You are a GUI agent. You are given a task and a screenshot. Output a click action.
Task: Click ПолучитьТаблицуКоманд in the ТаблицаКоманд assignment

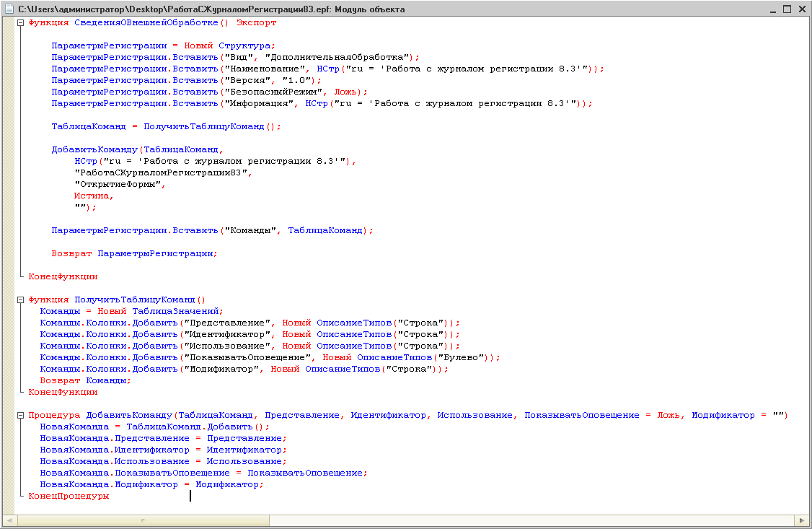204,127
